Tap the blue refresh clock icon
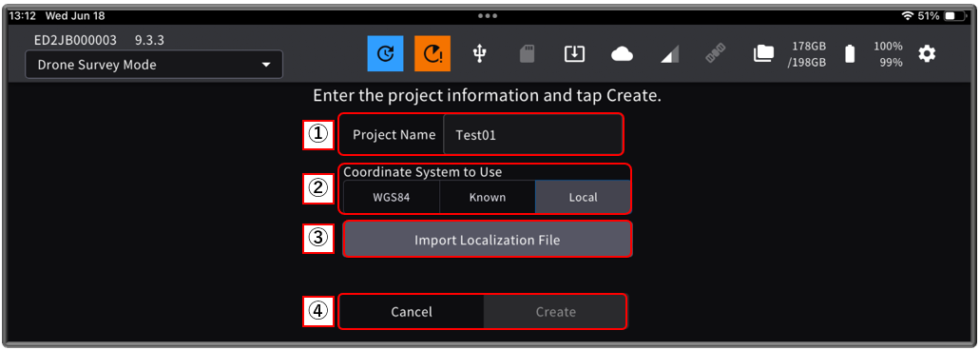Image resolution: width=980 pixels, height=350 pixels. tap(386, 54)
